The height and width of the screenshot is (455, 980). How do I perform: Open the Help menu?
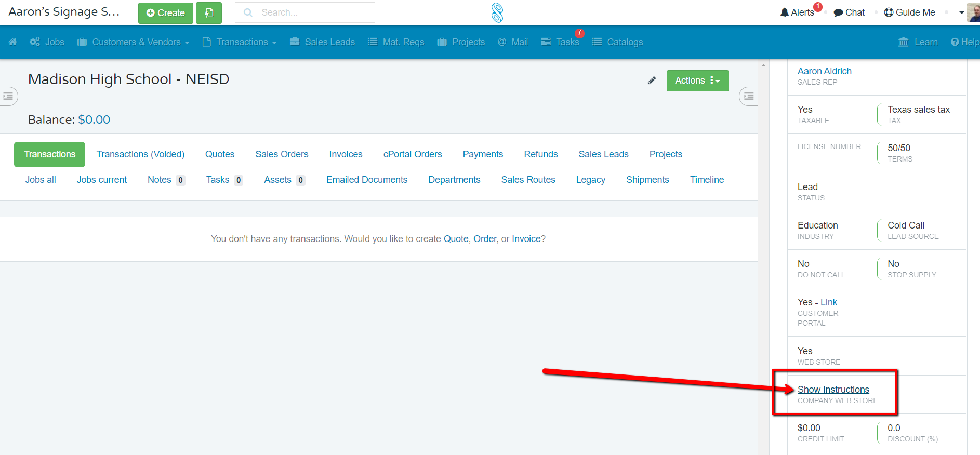965,42
